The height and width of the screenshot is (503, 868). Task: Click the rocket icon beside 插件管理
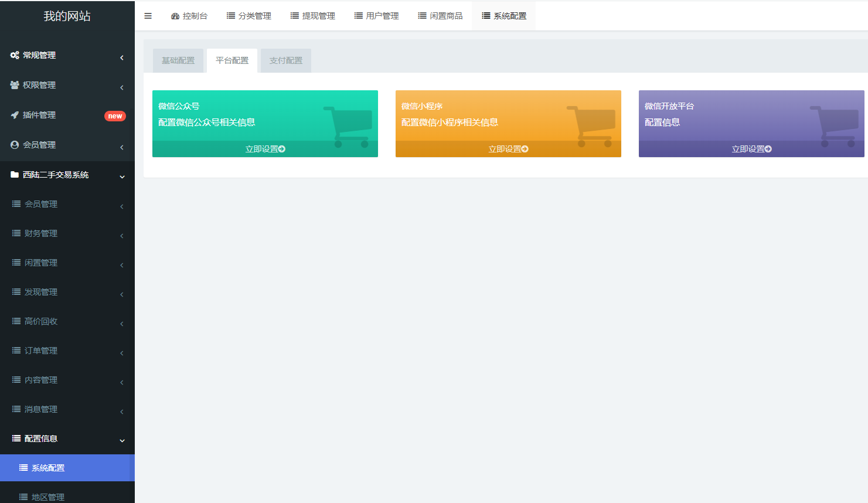15,115
